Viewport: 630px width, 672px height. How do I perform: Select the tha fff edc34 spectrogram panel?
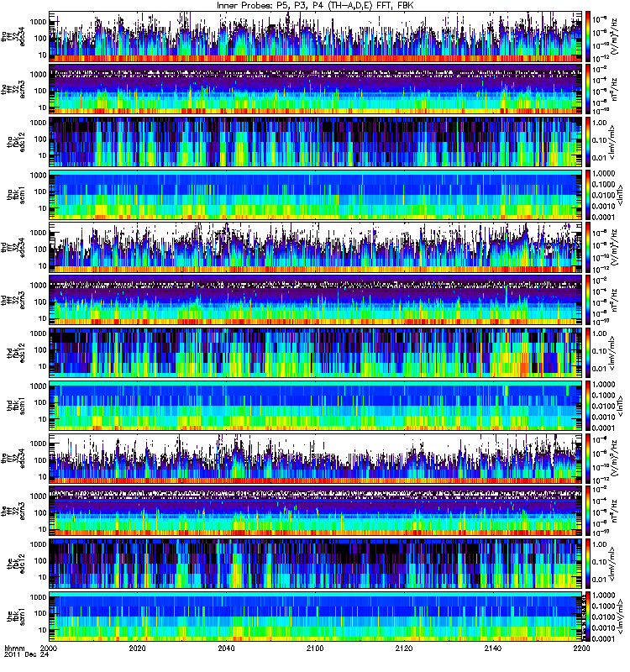point(316,36)
